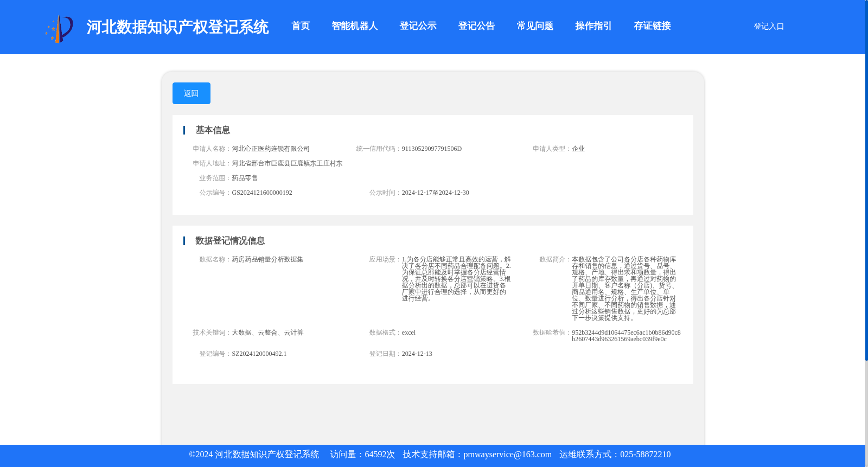Open the 智能机器人 menu item
The image size is (868, 467).
coord(354,26)
